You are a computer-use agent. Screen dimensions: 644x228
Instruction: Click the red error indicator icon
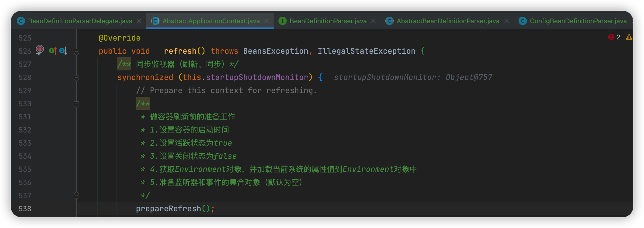(x=611, y=37)
